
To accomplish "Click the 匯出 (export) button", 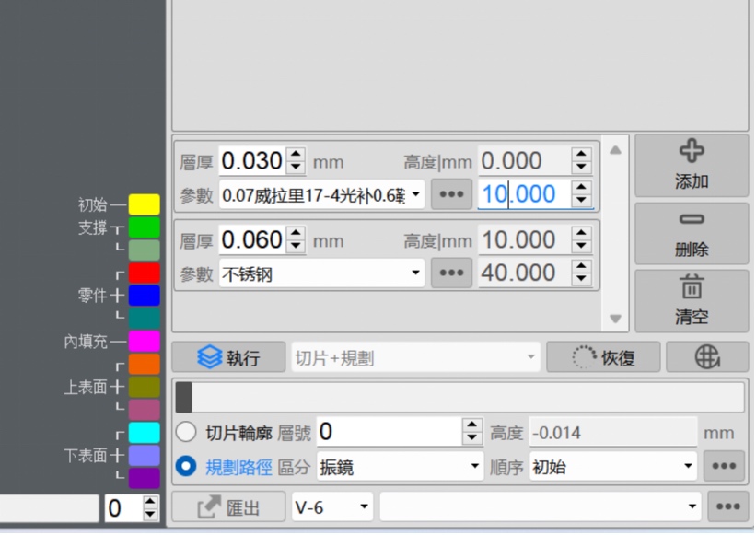I will [228, 507].
